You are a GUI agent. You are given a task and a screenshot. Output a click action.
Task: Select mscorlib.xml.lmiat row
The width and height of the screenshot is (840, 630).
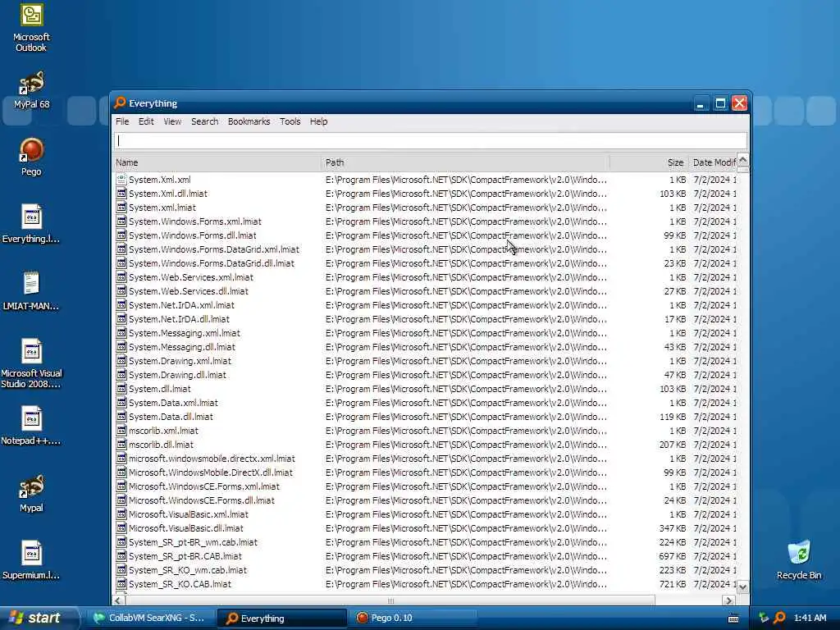coord(426,431)
